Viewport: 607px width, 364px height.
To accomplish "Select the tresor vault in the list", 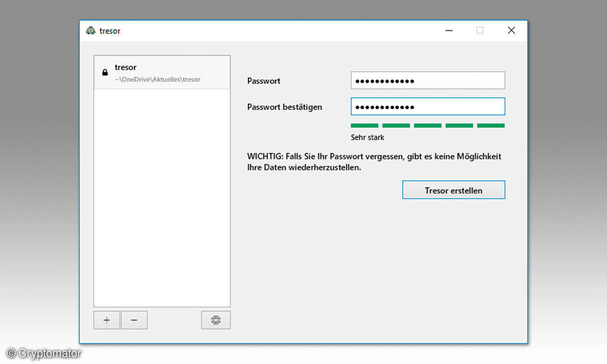I will pyautogui.click(x=162, y=73).
